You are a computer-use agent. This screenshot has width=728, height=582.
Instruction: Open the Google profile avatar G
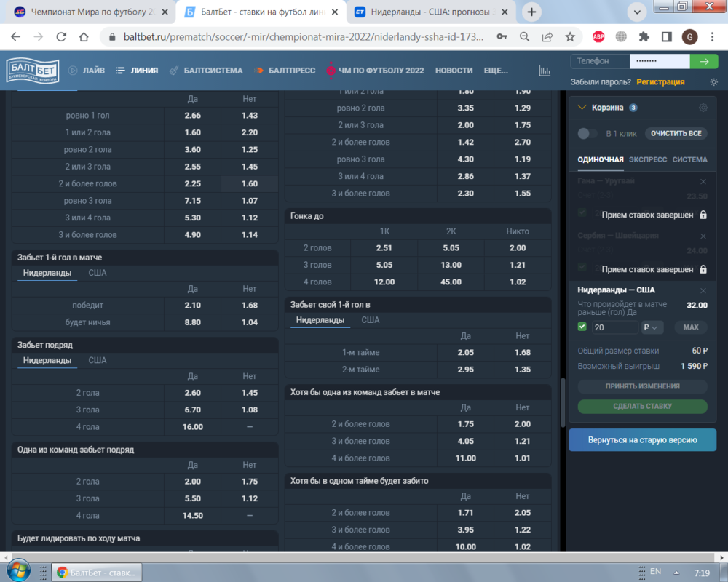click(x=689, y=37)
